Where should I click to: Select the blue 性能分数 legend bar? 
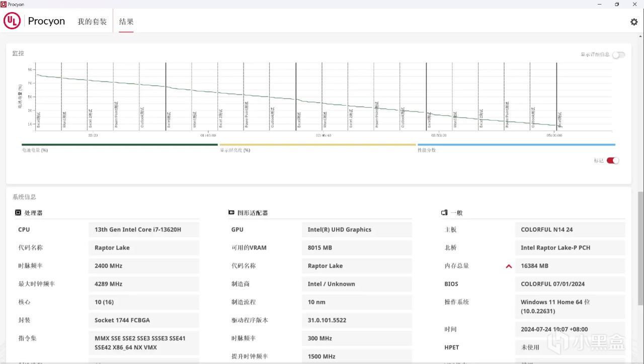coord(516,144)
